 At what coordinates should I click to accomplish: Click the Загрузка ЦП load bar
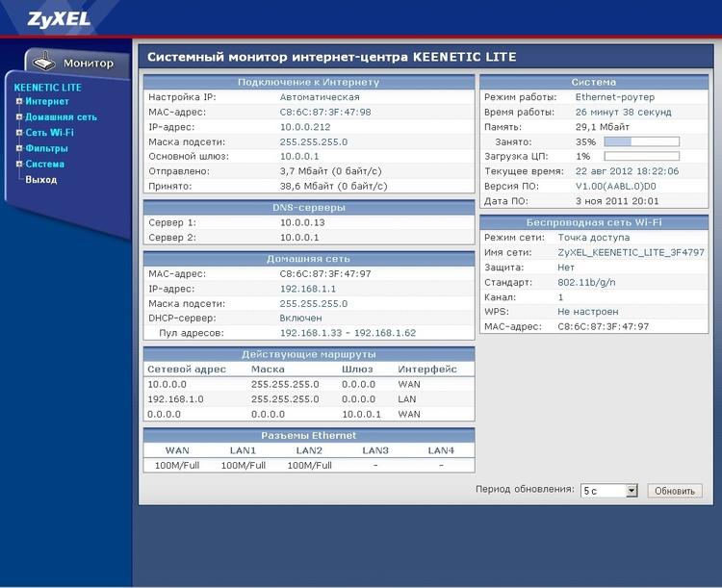641,156
